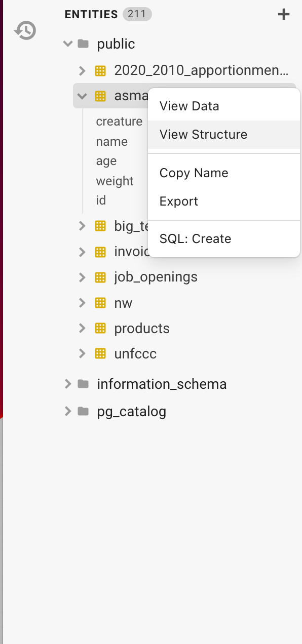Expand the information_schema folder chevron

click(x=68, y=384)
